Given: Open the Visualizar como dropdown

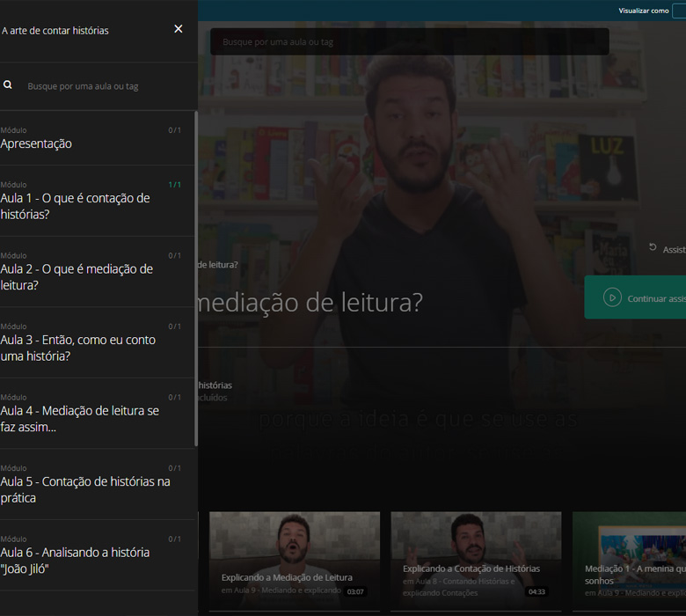Looking at the screenshot, I should point(678,11).
